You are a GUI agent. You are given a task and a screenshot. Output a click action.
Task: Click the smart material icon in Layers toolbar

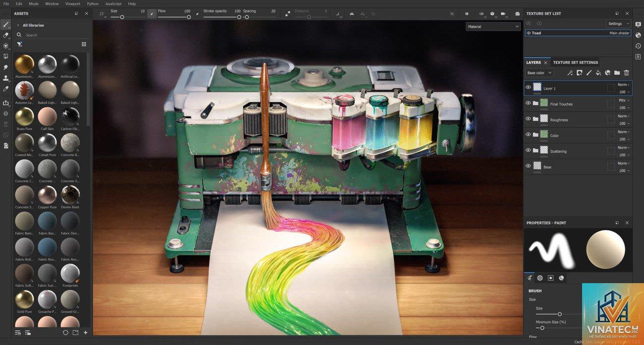tap(607, 73)
